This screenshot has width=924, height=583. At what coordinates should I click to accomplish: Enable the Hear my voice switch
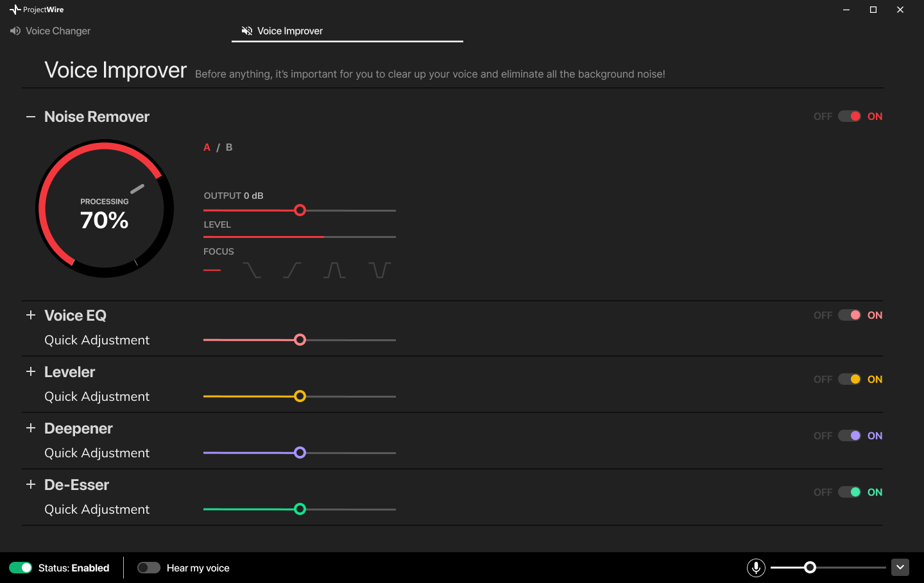[x=149, y=568]
